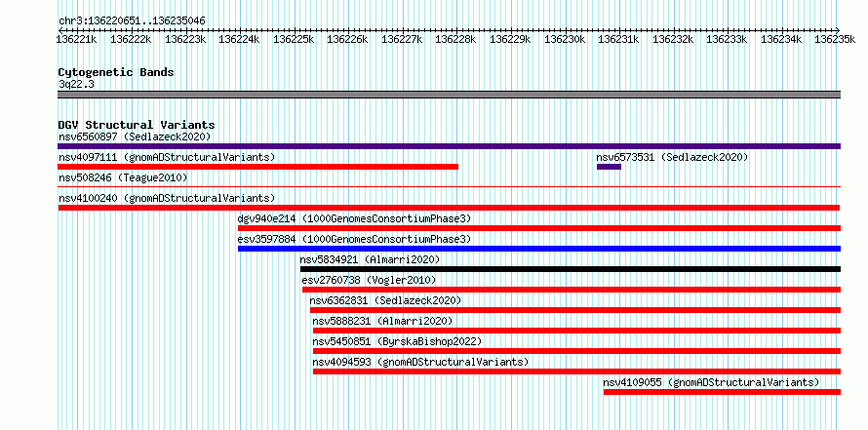Open the nsv5450851 (ByrskaBishop2022) label

coord(397,341)
